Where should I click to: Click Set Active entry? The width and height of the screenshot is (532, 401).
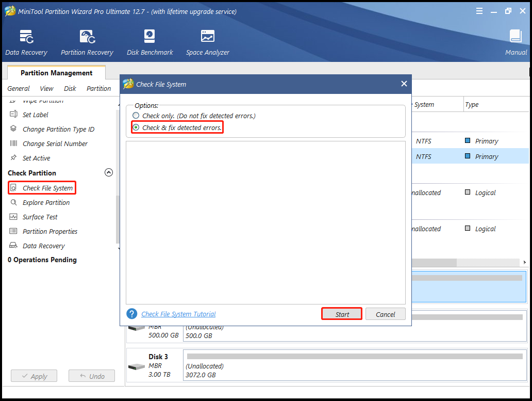click(36, 158)
